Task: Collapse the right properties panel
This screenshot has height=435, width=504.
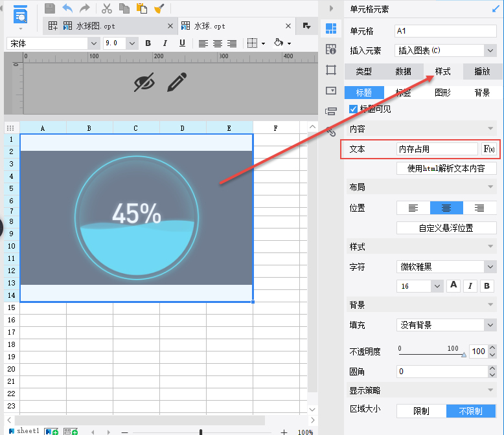Action: pos(331,8)
